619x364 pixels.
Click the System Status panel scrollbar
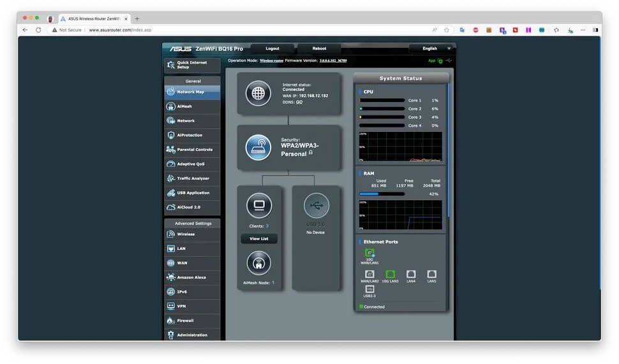click(449, 150)
